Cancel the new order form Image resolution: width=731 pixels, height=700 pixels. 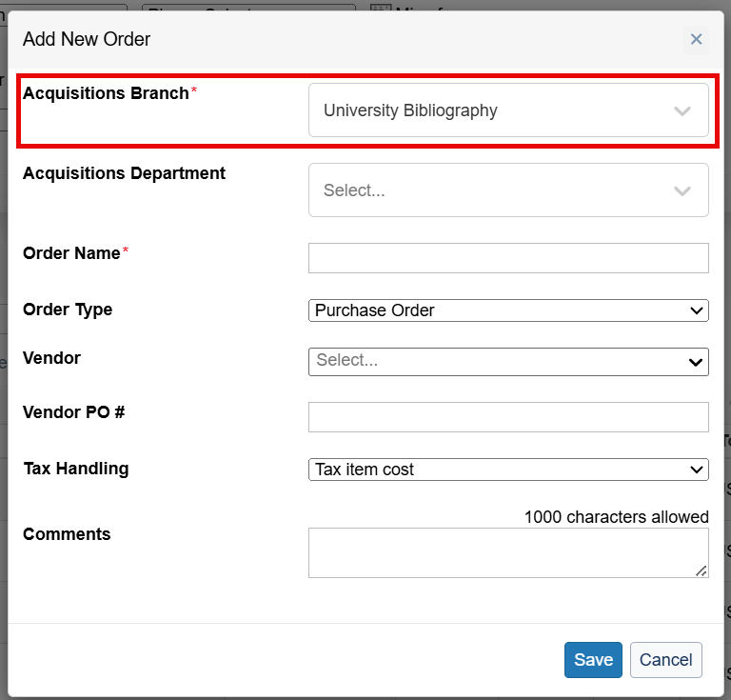click(x=665, y=660)
